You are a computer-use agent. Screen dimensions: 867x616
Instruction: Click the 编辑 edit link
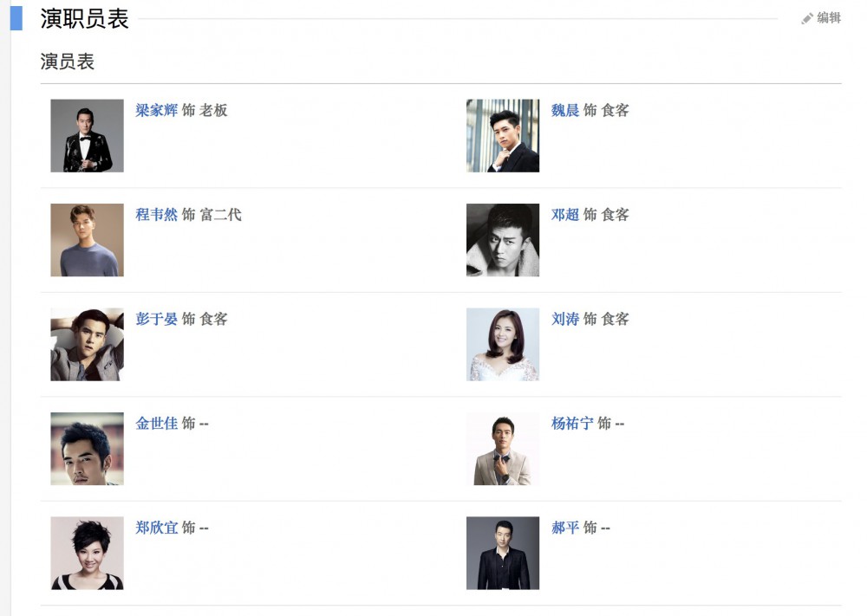(x=829, y=18)
